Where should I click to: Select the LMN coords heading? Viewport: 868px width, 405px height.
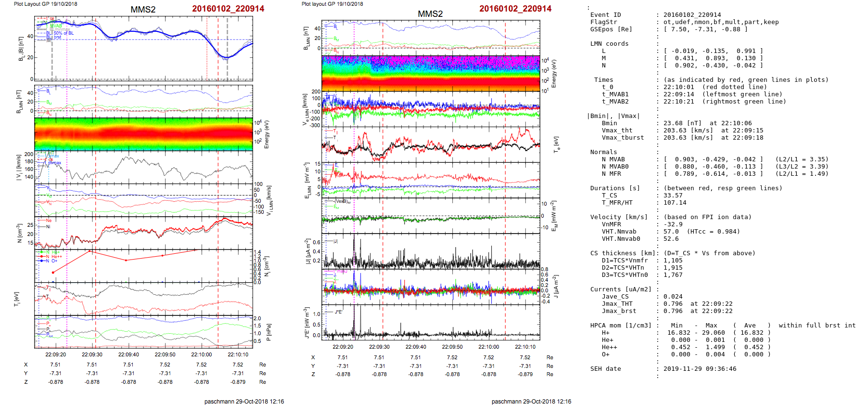[609, 44]
